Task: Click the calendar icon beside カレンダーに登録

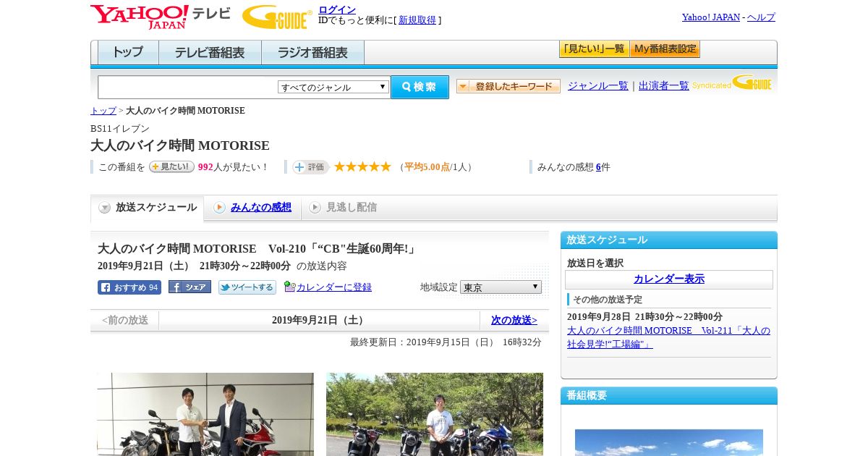Action: [x=290, y=287]
